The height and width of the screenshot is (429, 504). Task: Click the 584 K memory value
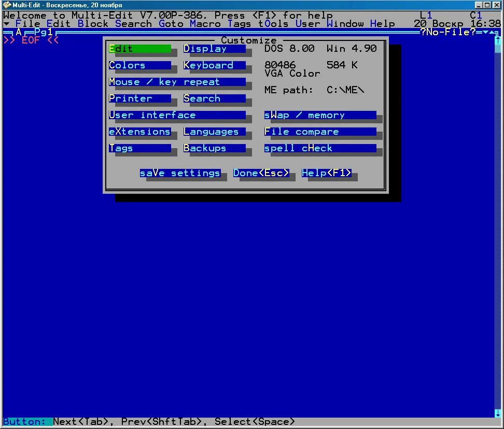click(342, 65)
